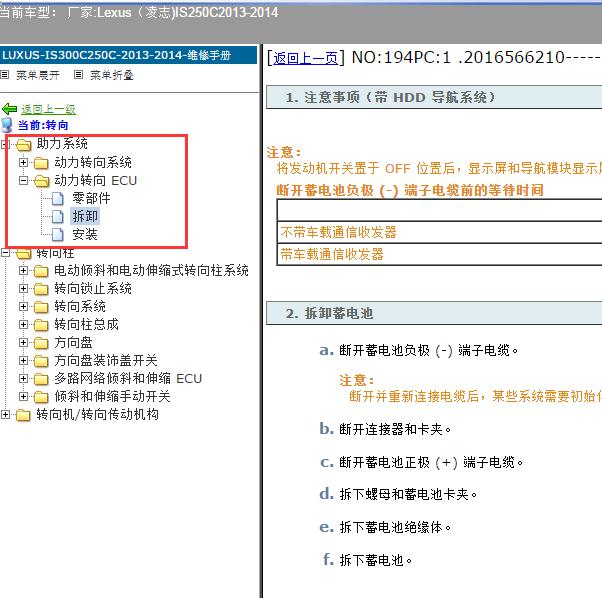Click the 返回上一页 link

click(306, 58)
